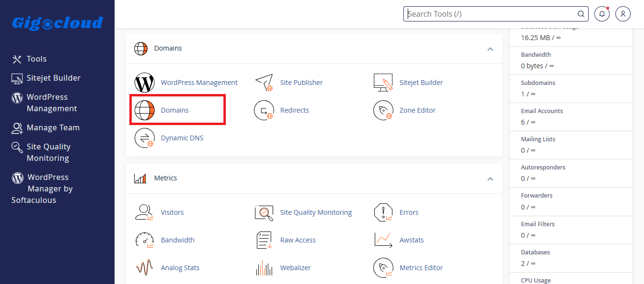Open the Errors icon
Image resolution: width=644 pixels, height=284 pixels.
pyautogui.click(x=383, y=212)
